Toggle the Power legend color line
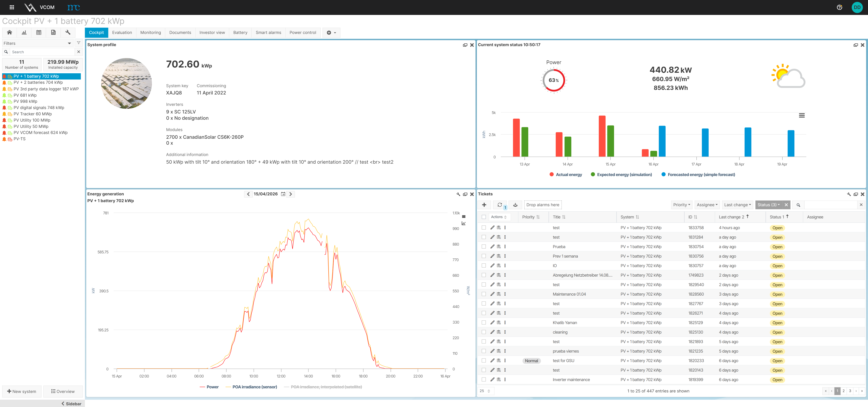868x407 pixels. 202,387
